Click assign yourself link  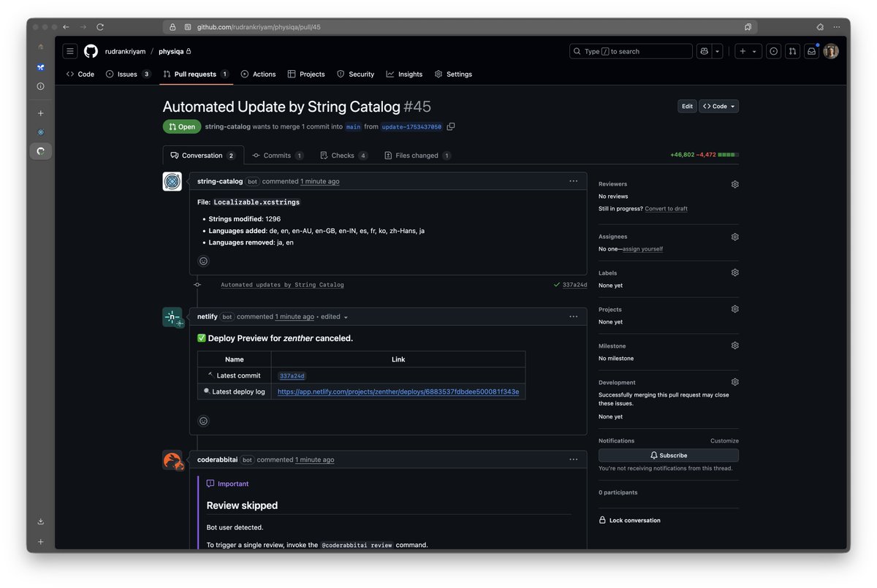pyautogui.click(x=642, y=249)
